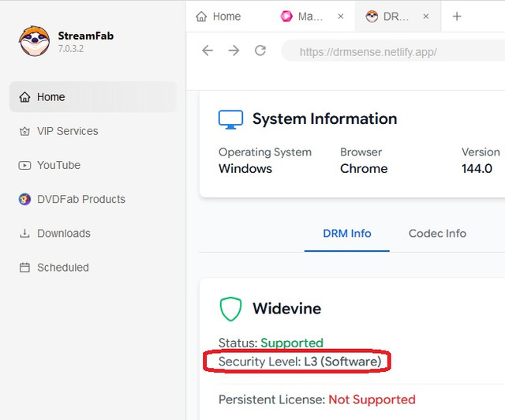The height and width of the screenshot is (420, 505).
Task: Select the DRM Info tab
Action: pos(347,234)
